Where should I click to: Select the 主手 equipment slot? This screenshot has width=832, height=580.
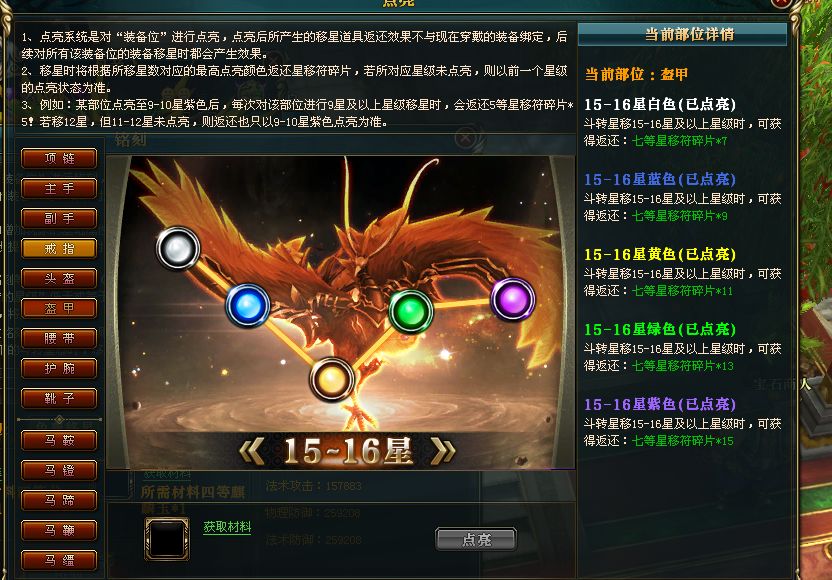point(59,188)
